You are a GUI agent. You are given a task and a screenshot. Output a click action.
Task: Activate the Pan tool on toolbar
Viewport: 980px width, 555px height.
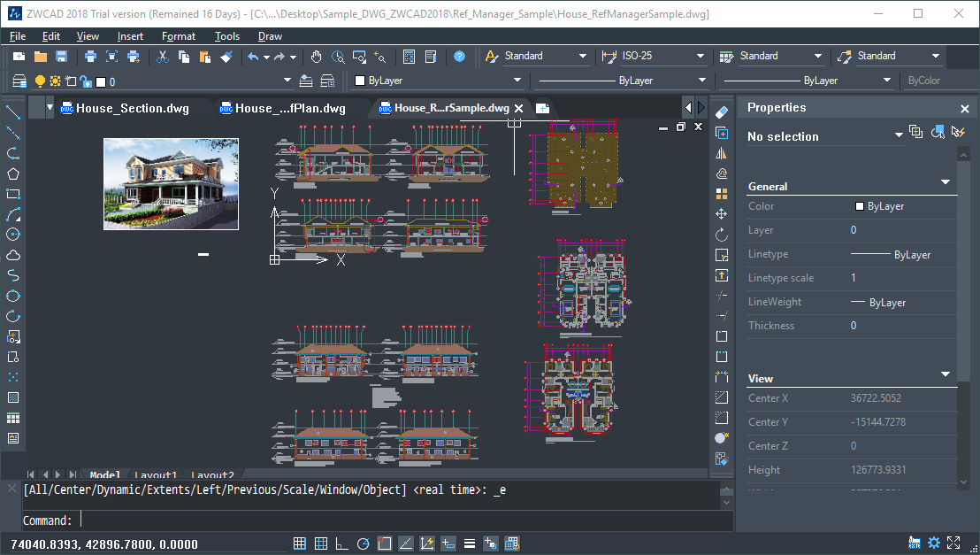click(x=316, y=56)
